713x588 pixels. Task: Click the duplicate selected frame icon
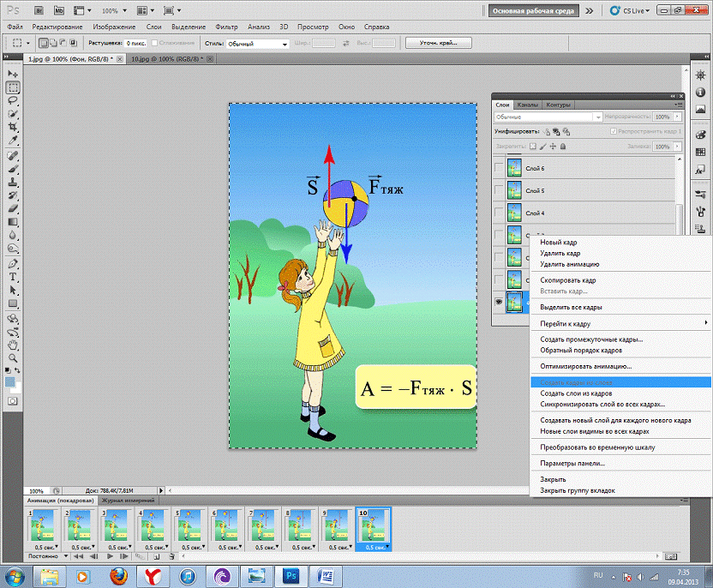159,556
